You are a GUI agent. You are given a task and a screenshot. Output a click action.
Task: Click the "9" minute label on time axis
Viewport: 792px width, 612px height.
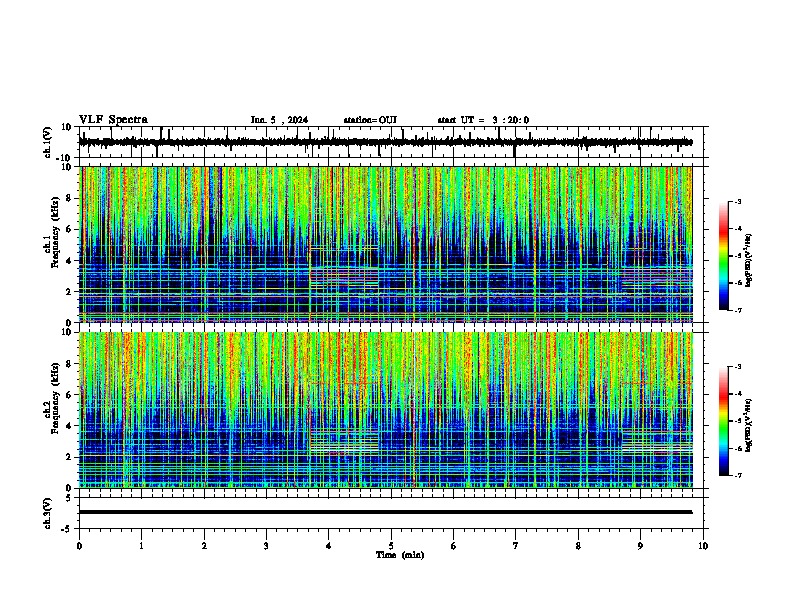640,546
